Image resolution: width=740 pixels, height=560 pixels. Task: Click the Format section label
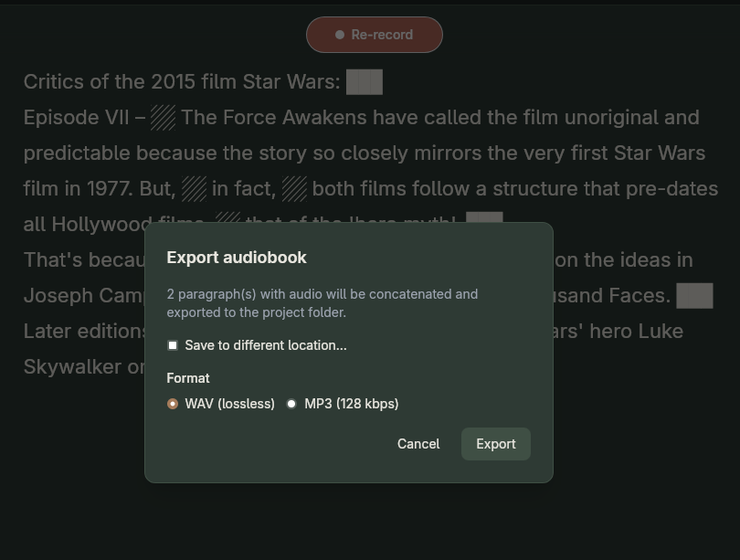click(187, 377)
